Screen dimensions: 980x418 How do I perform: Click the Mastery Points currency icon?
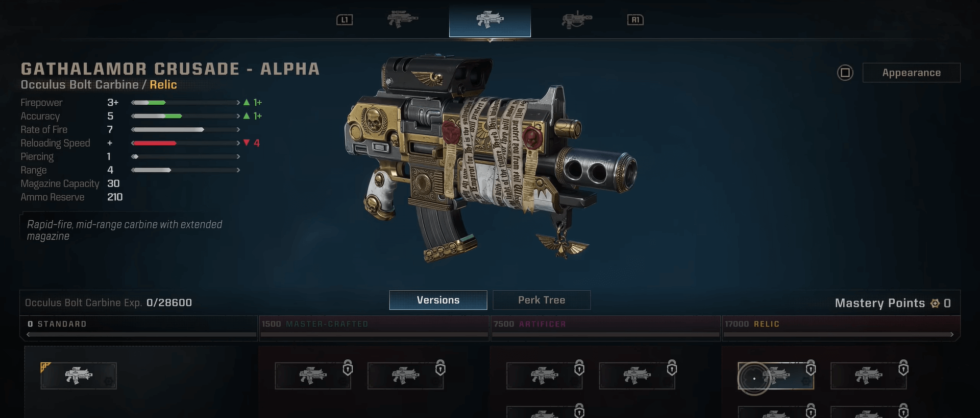click(x=935, y=304)
